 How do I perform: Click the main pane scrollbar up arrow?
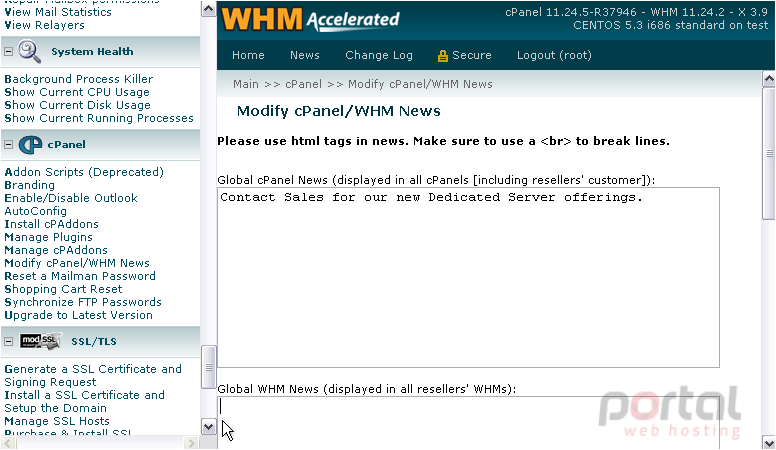(x=769, y=79)
